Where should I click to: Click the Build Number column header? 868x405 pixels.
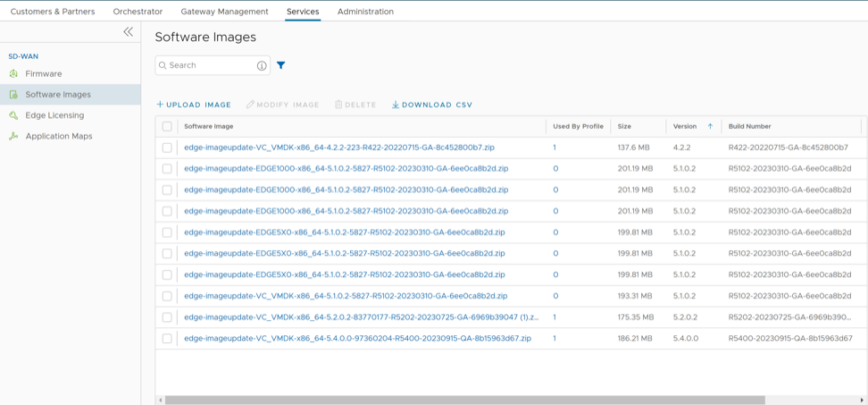click(749, 127)
